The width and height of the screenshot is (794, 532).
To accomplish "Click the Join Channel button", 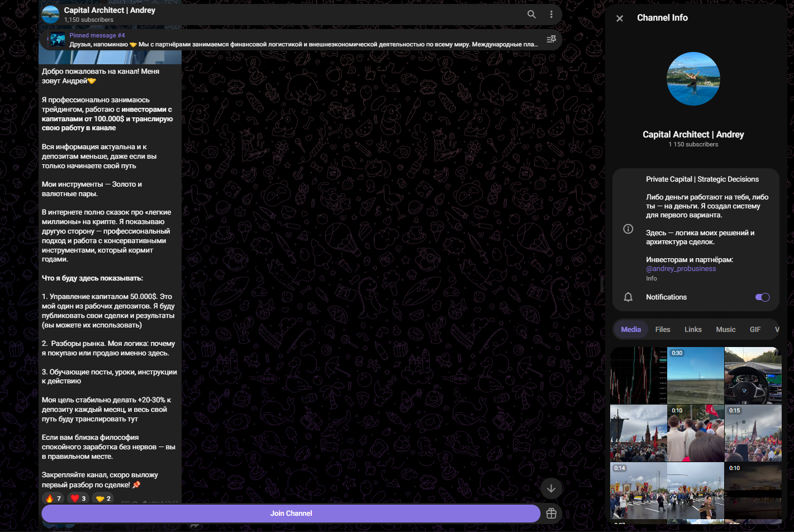I will tap(291, 513).
